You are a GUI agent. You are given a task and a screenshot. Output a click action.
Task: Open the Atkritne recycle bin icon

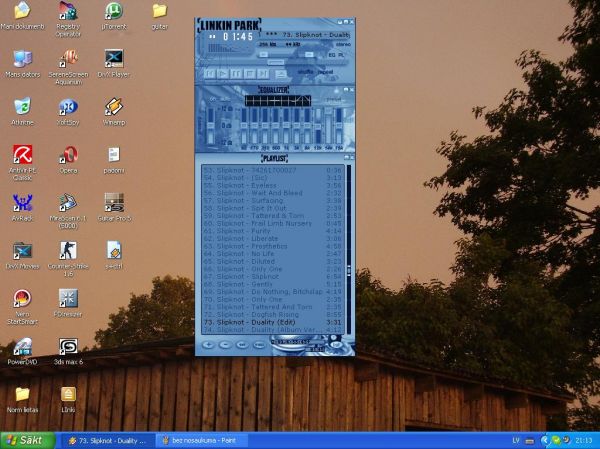[x=22, y=111]
